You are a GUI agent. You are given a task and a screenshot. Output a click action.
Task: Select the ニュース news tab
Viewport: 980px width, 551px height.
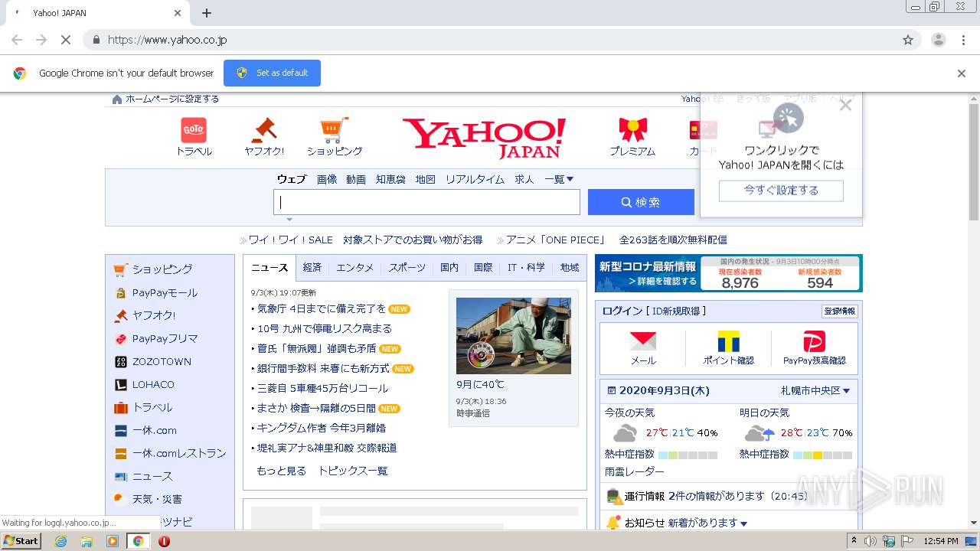click(x=269, y=268)
